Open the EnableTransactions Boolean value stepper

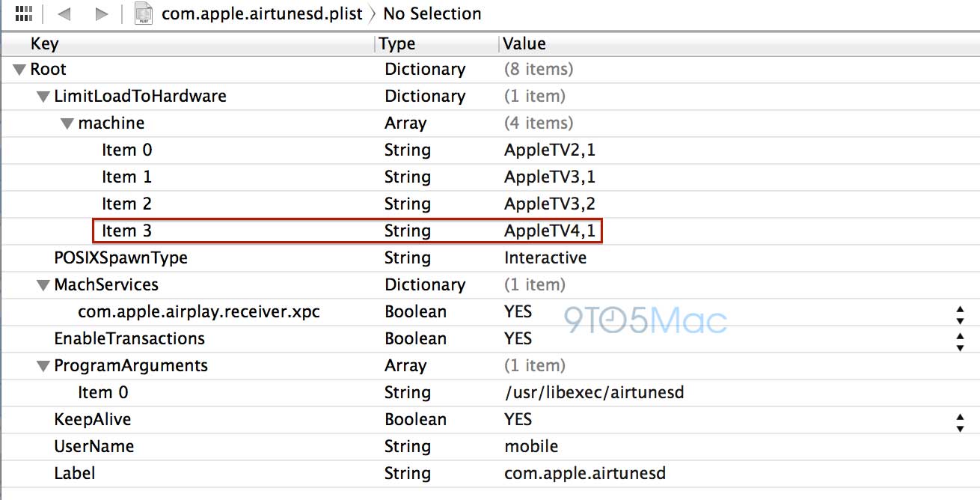point(960,339)
